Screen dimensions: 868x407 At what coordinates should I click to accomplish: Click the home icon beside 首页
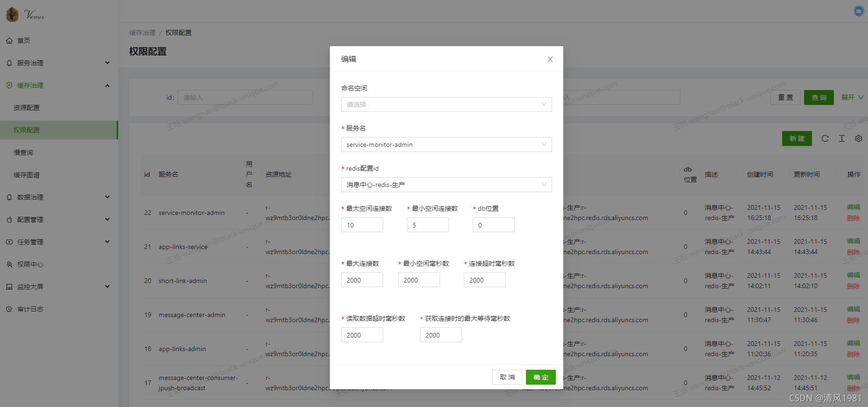(9, 41)
